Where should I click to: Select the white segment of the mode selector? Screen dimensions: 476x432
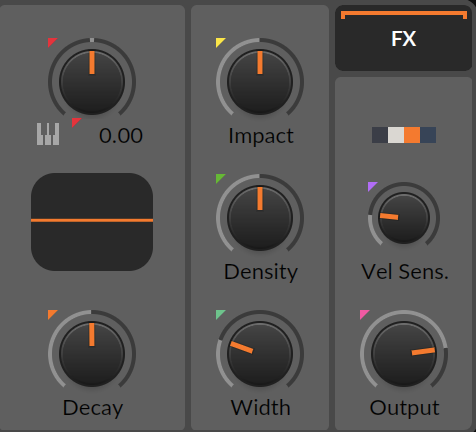pos(396,135)
